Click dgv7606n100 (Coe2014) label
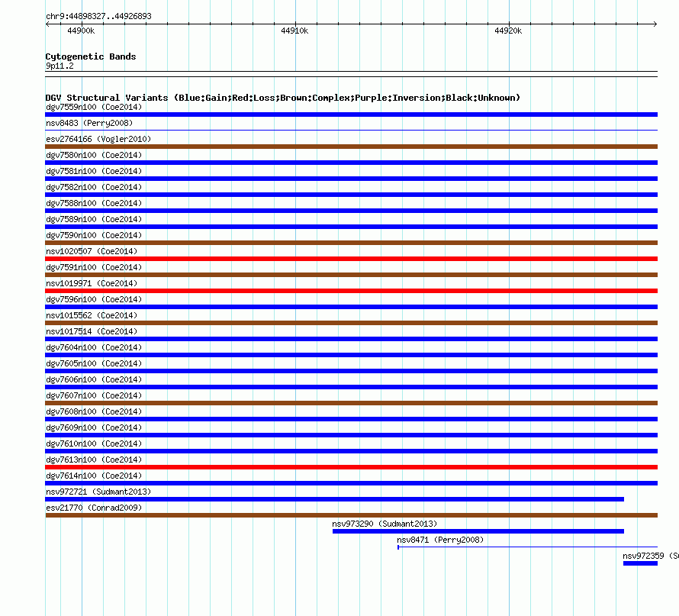The height and width of the screenshot is (616, 679). 94,379
